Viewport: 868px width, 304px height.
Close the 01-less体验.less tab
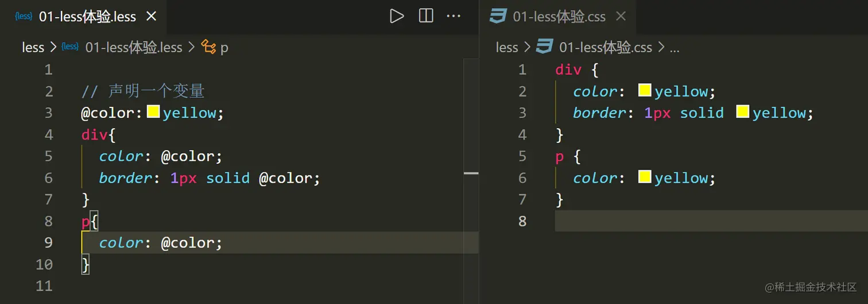[151, 17]
